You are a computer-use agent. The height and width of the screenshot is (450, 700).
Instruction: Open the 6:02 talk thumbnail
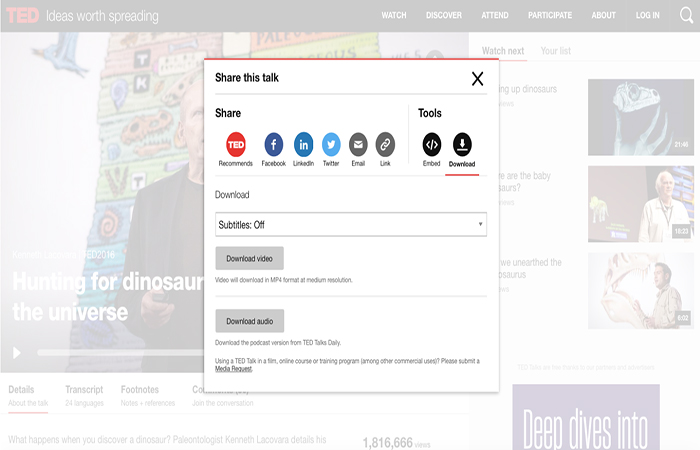pyautogui.click(x=641, y=291)
